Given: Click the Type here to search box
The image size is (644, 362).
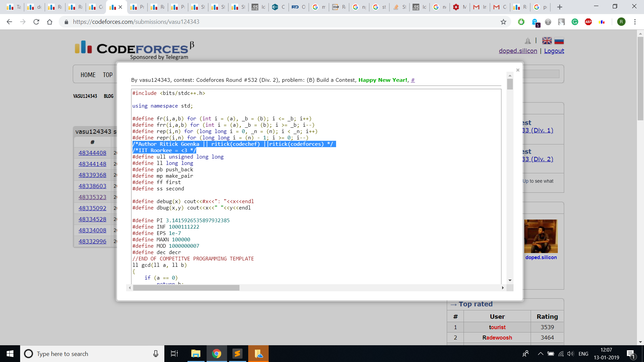Looking at the screenshot, I should [92, 354].
